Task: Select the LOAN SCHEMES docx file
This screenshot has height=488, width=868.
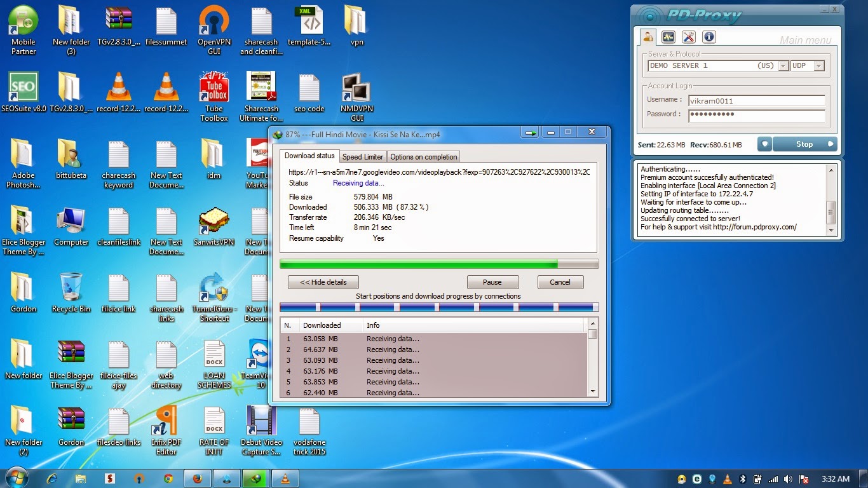Action: coord(214,364)
